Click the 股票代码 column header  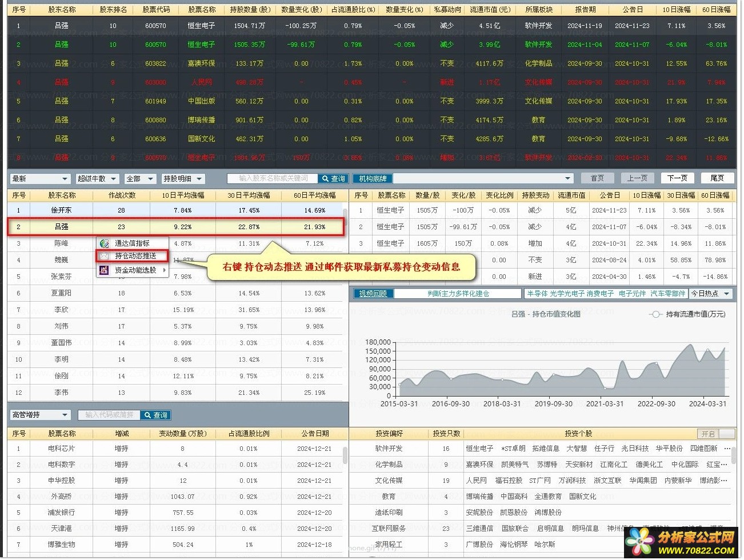(x=156, y=10)
